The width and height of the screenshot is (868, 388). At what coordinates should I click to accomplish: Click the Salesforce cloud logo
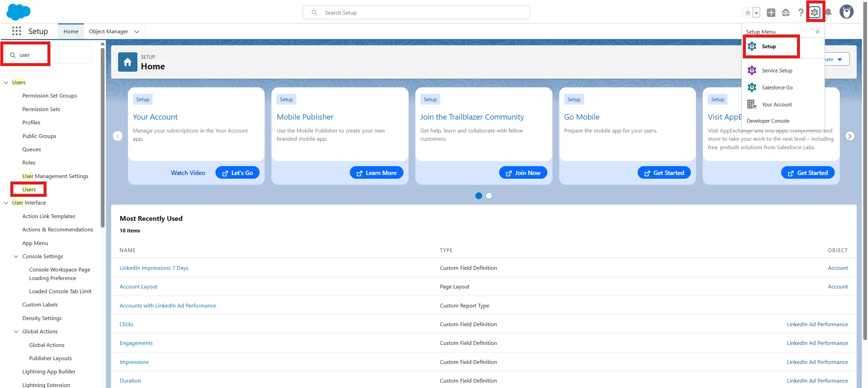pyautogui.click(x=18, y=12)
